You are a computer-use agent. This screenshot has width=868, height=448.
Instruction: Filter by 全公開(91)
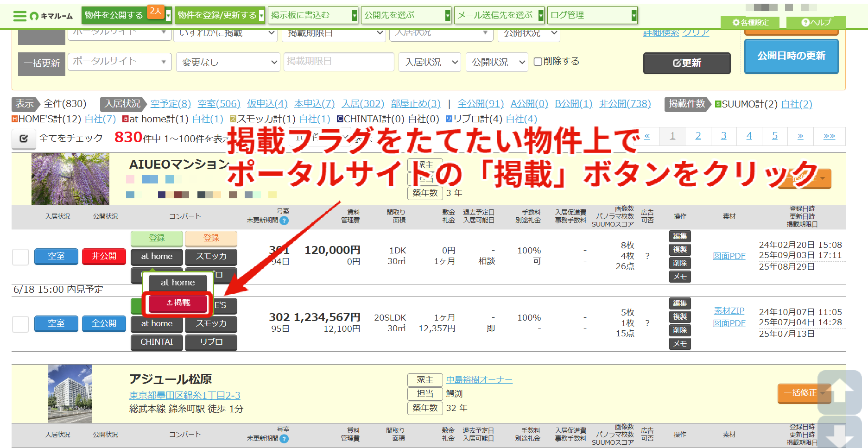[481, 104]
